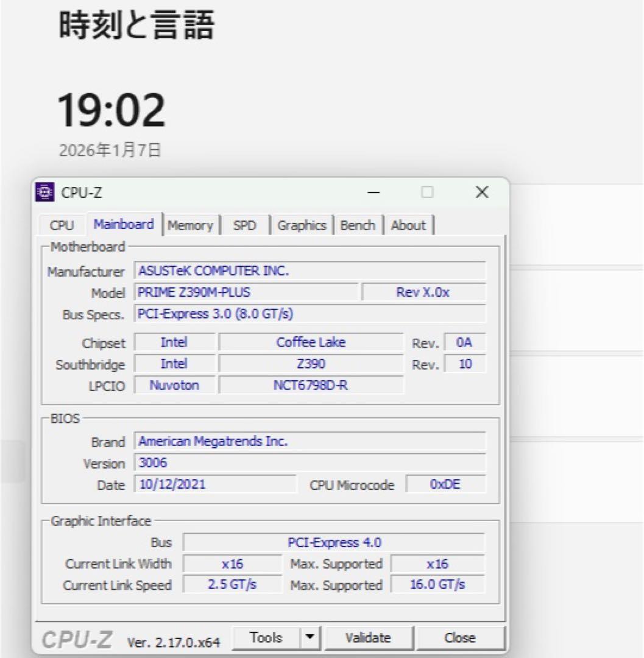Click the 時刻と言語 settings heading
This screenshot has height=658, width=644.
point(136,25)
